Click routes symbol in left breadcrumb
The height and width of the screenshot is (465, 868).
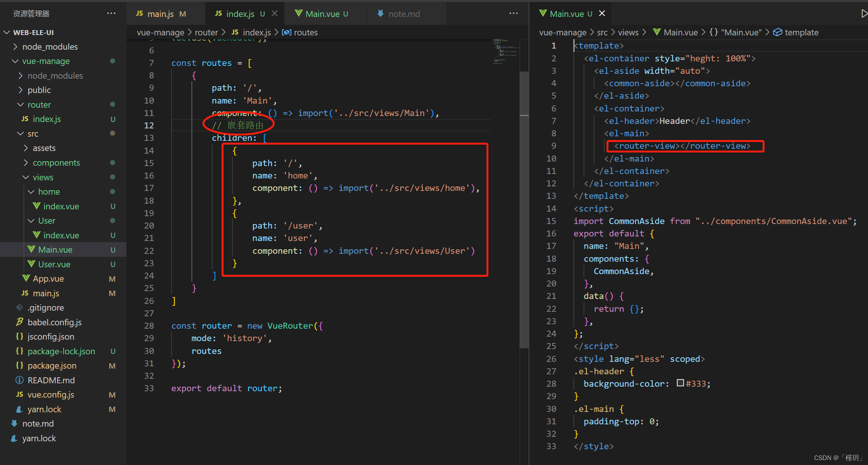pyautogui.click(x=305, y=32)
